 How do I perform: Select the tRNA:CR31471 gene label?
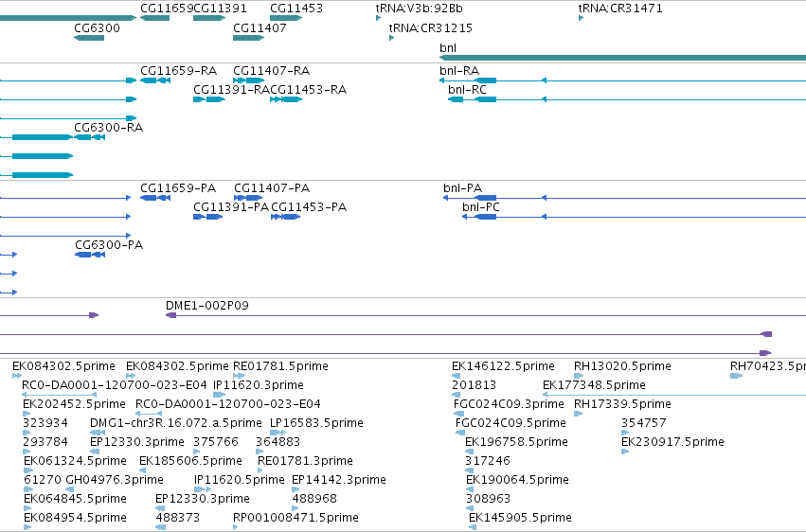pos(620,9)
